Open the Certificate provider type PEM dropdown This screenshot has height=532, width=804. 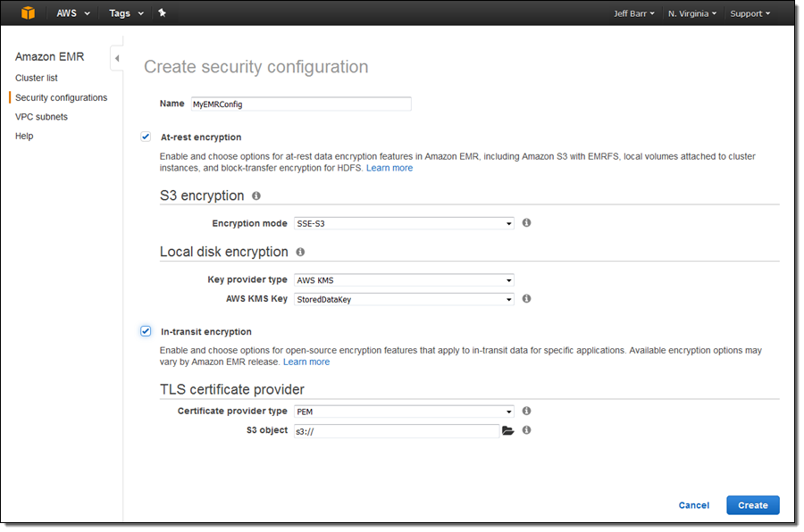click(x=404, y=411)
